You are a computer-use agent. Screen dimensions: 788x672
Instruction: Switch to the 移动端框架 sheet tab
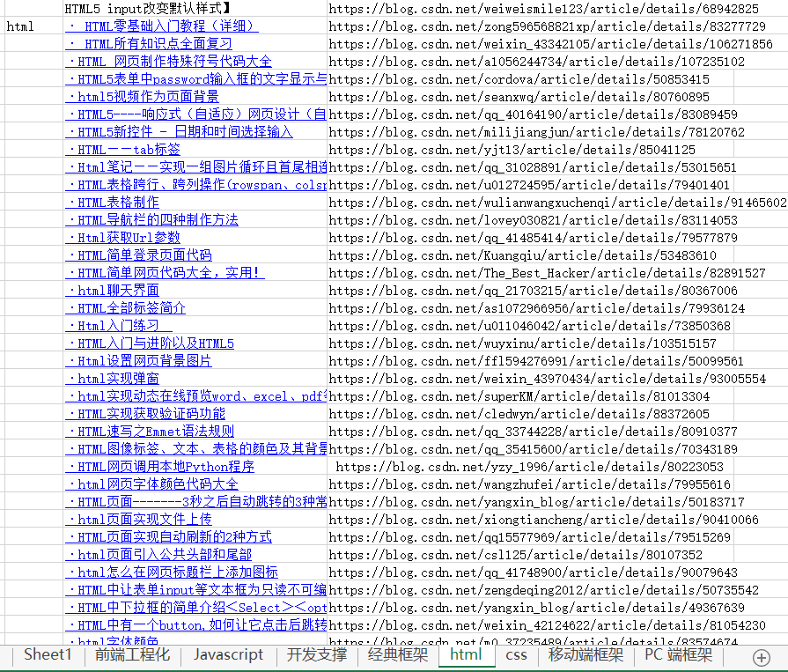pyautogui.click(x=585, y=654)
